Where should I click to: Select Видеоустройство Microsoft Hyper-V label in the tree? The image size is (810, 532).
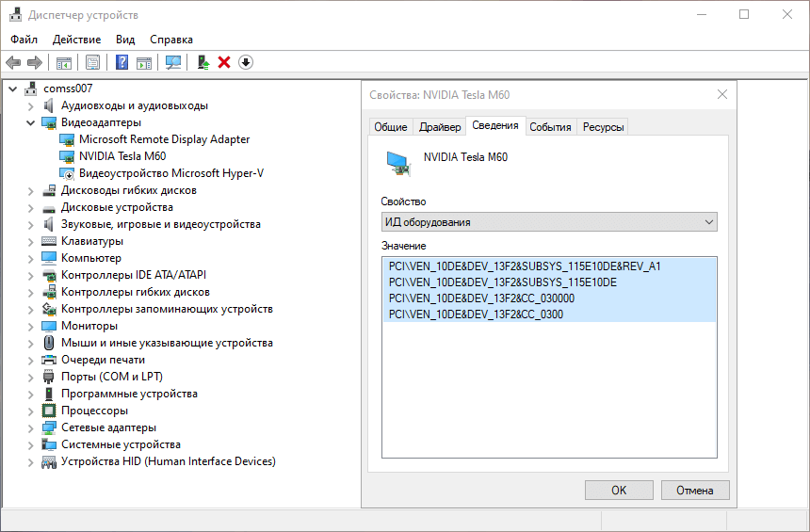pyautogui.click(x=171, y=173)
